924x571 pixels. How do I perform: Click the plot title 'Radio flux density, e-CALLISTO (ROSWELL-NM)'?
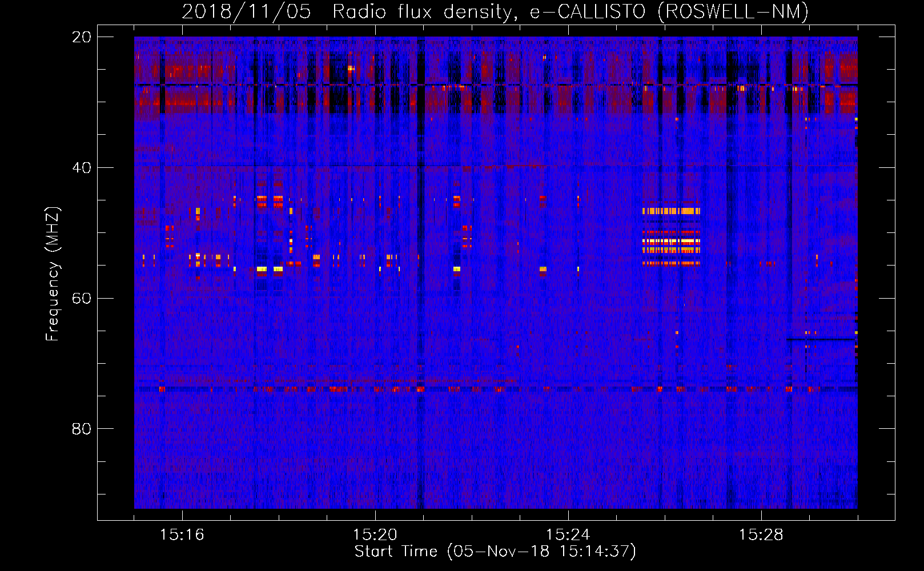tap(571, 12)
